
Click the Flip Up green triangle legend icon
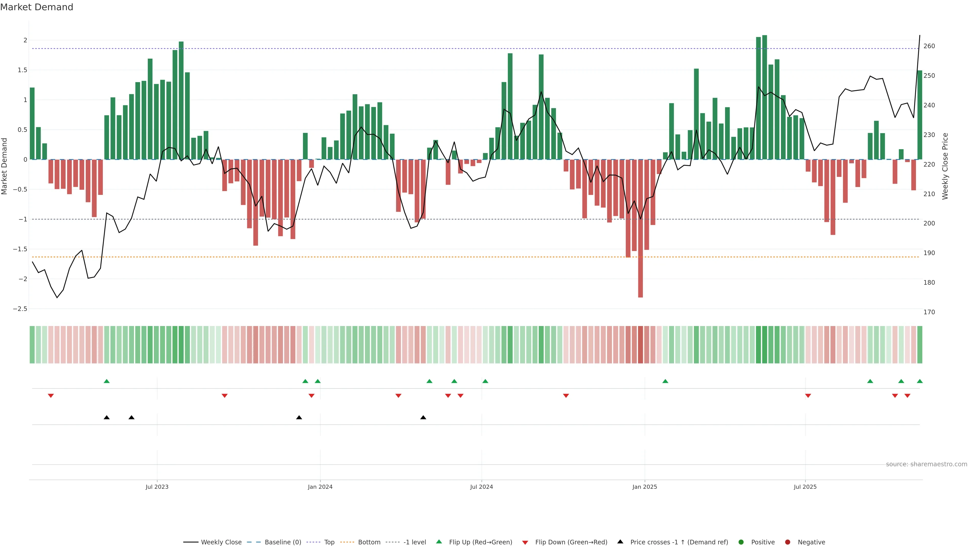coord(439,542)
